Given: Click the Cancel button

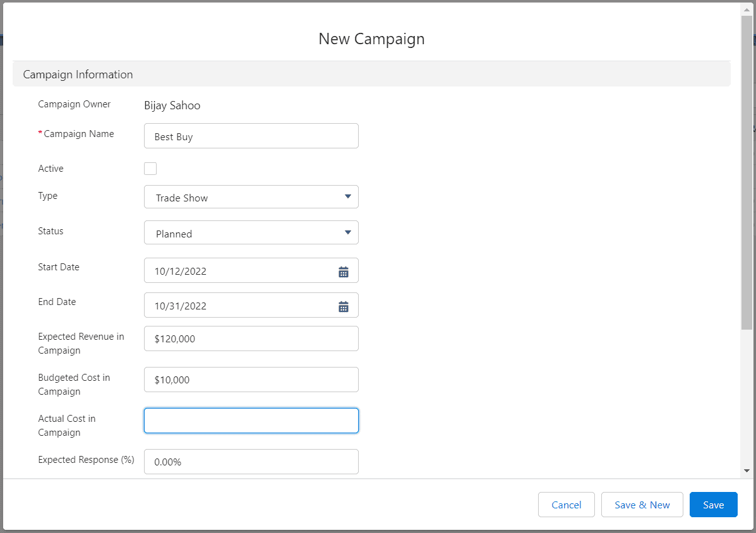Looking at the screenshot, I should pos(566,505).
